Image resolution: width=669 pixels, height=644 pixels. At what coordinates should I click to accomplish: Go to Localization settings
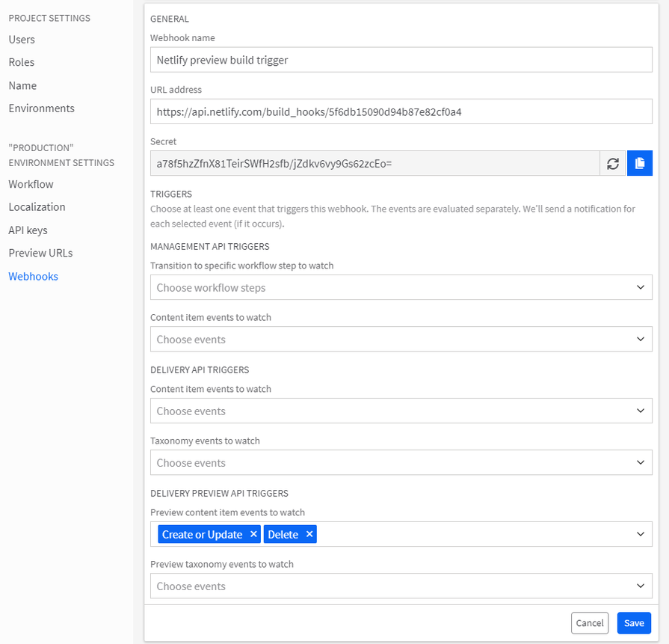(37, 207)
